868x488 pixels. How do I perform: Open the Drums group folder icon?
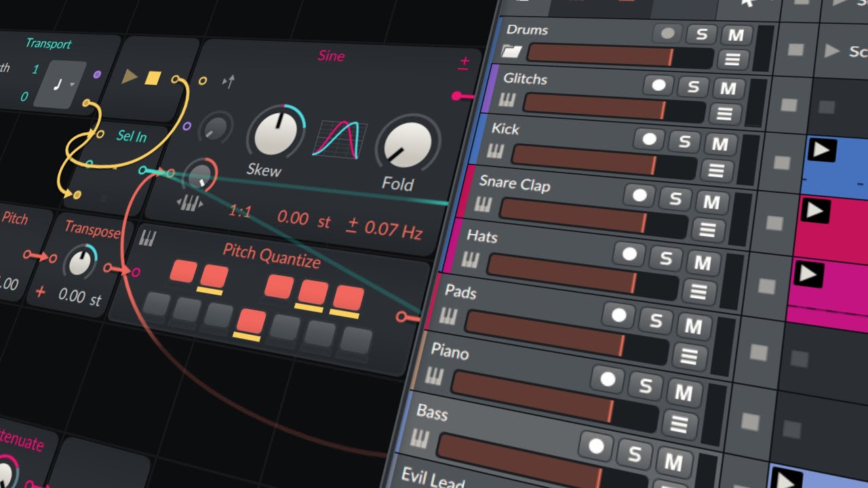[x=513, y=52]
